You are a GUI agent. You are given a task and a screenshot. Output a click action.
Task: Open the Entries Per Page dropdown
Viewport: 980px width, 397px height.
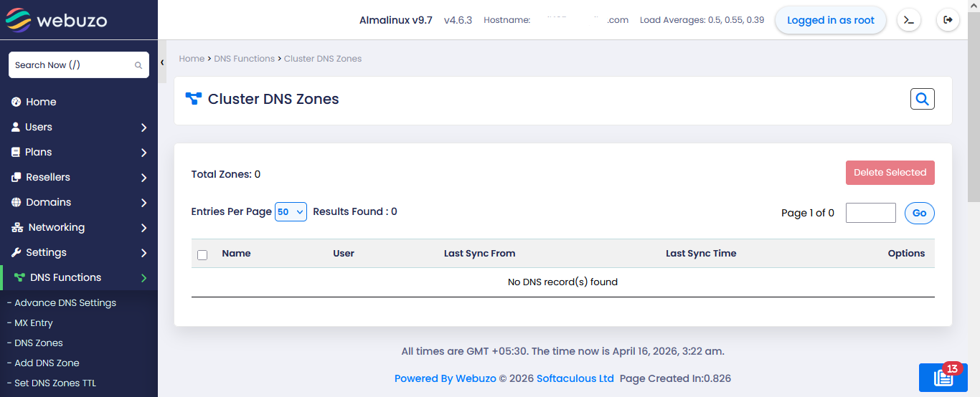291,211
